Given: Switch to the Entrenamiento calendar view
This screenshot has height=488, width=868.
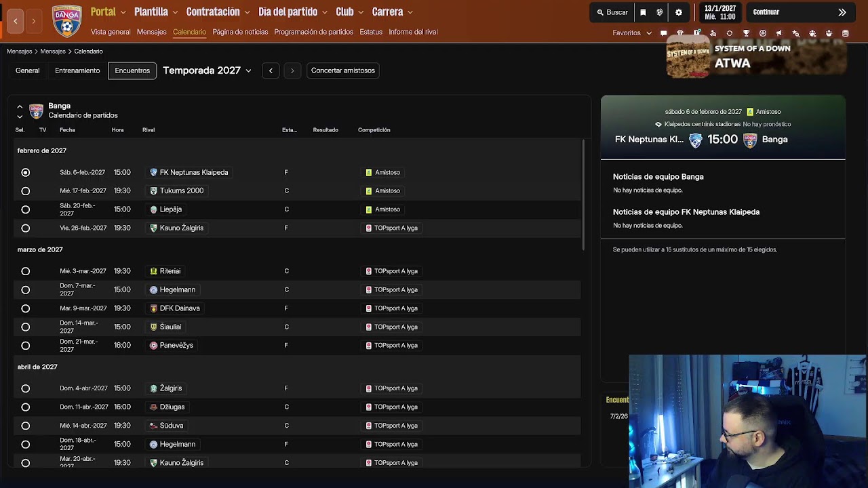Looking at the screenshot, I should click(77, 70).
